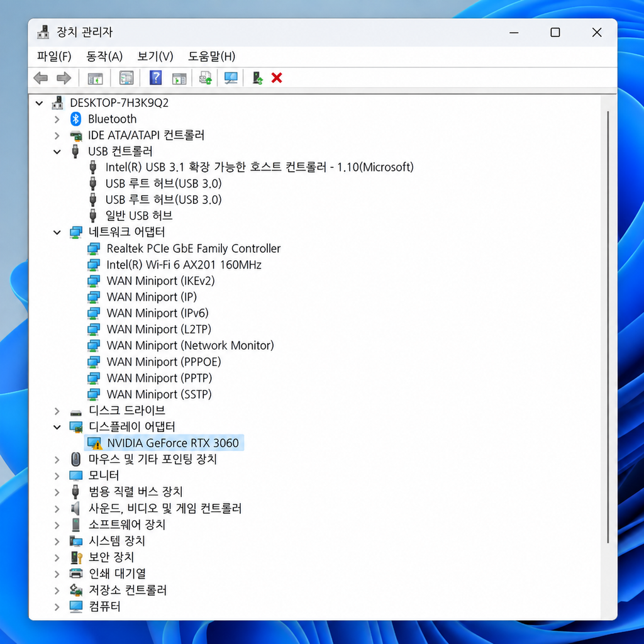Collapse the DESKTOP-7H3K9Q2 root node

[x=39, y=103]
